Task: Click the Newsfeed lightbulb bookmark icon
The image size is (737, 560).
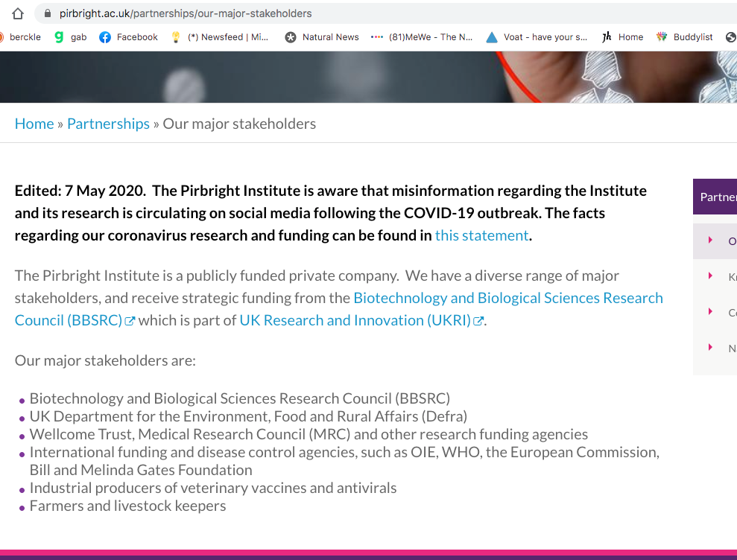Action: click(x=176, y=37)
